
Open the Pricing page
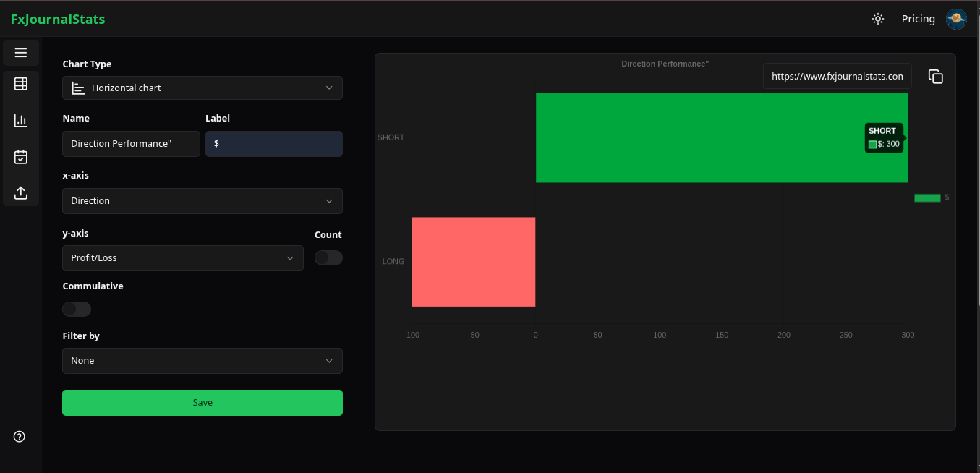coord(919,19)
